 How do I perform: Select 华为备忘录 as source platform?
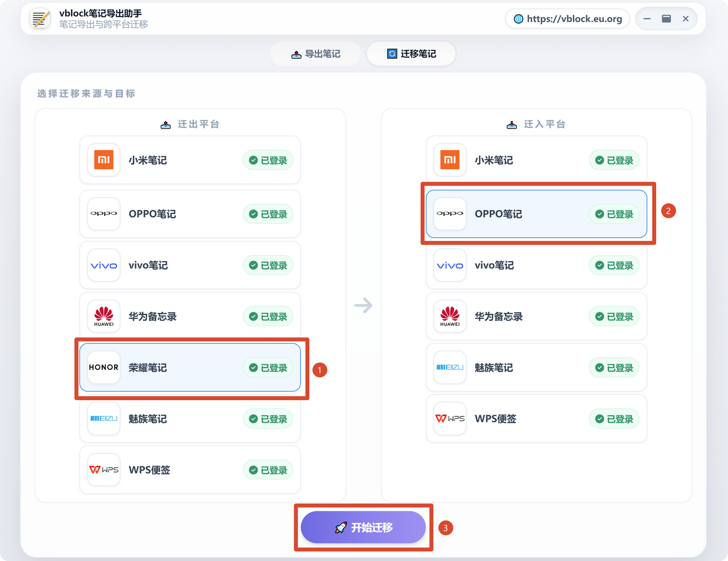click(x=190, y=316)
